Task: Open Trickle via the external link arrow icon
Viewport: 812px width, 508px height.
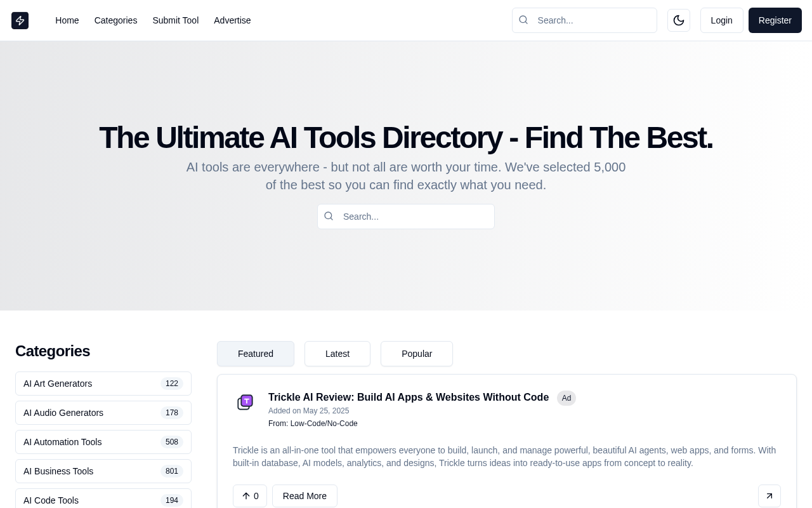Action: tap(769, 495)
